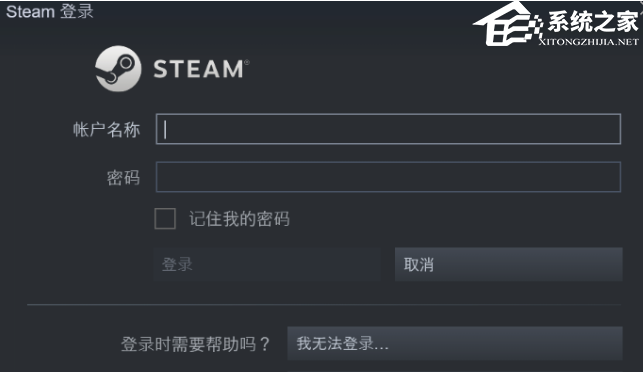Click the 登录时需要帮助吗？ text
This screenshot has height=372, width=643.
pyautogui.click(x=195, y=344)
